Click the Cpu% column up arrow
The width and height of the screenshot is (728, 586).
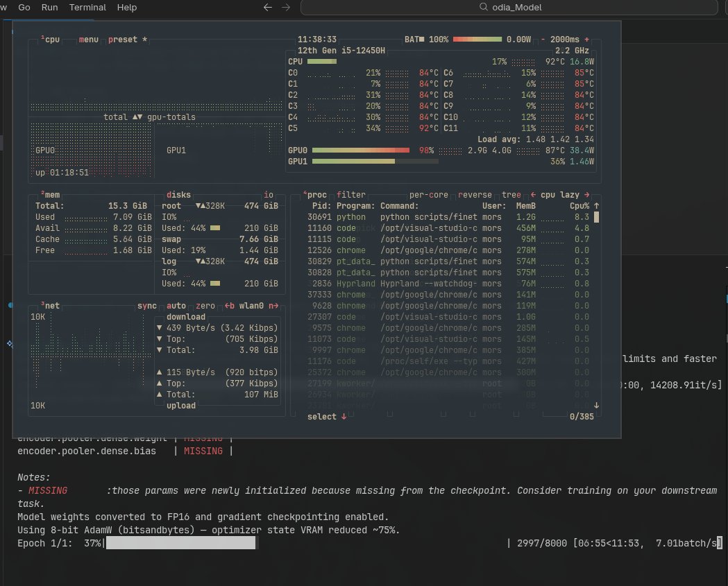coord(596,205)
